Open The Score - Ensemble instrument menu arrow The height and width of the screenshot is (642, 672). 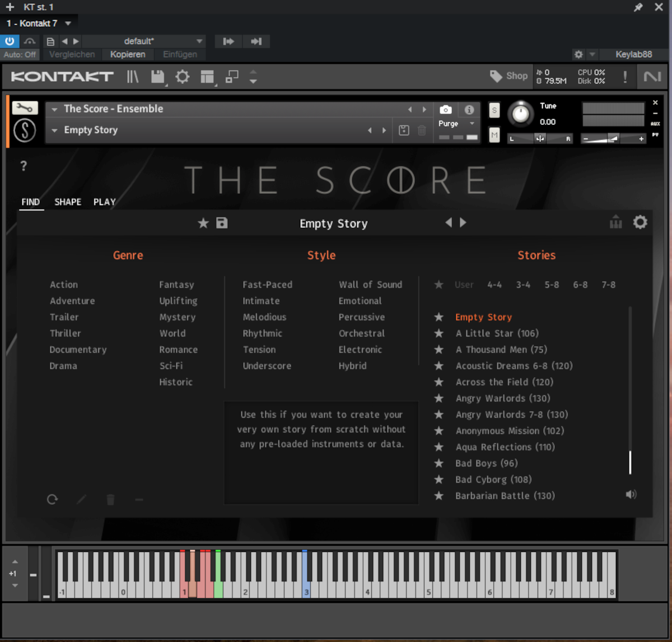[54, 109]
